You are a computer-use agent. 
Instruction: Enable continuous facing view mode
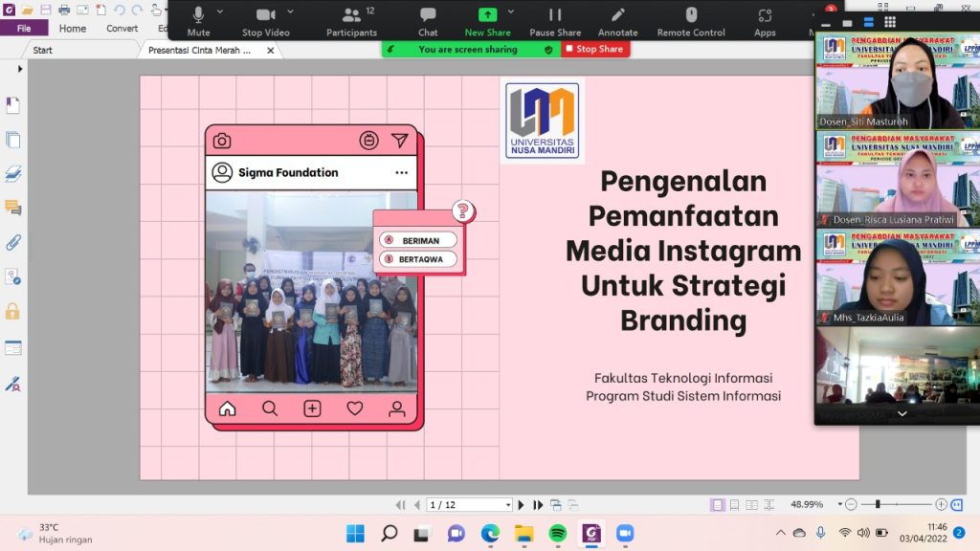[x=769, y=505]
